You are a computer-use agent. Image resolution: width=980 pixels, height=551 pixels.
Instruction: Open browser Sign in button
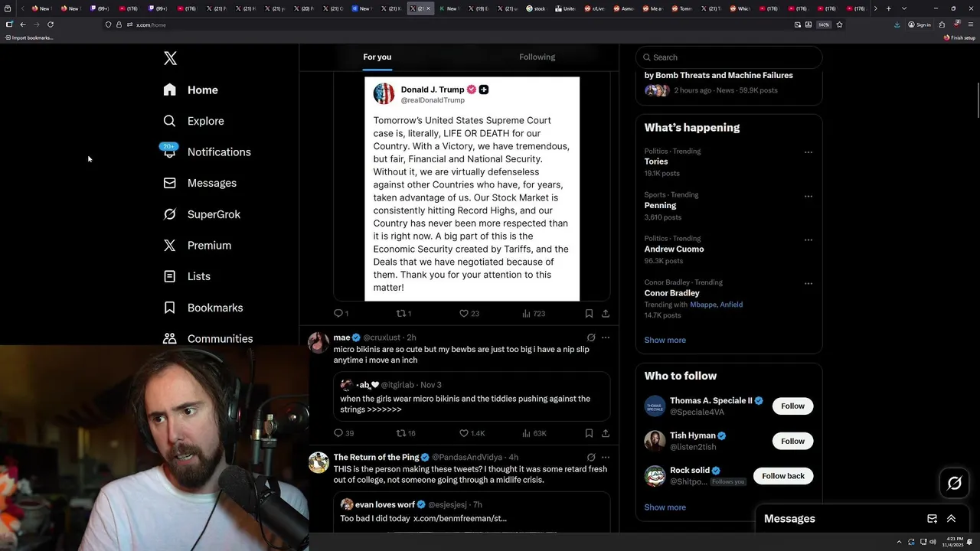[920, 24]
